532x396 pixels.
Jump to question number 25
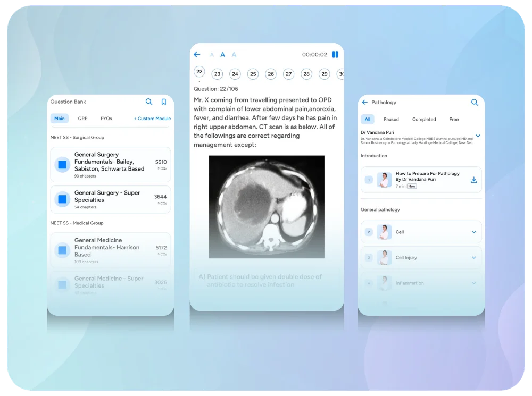[253, 74]
